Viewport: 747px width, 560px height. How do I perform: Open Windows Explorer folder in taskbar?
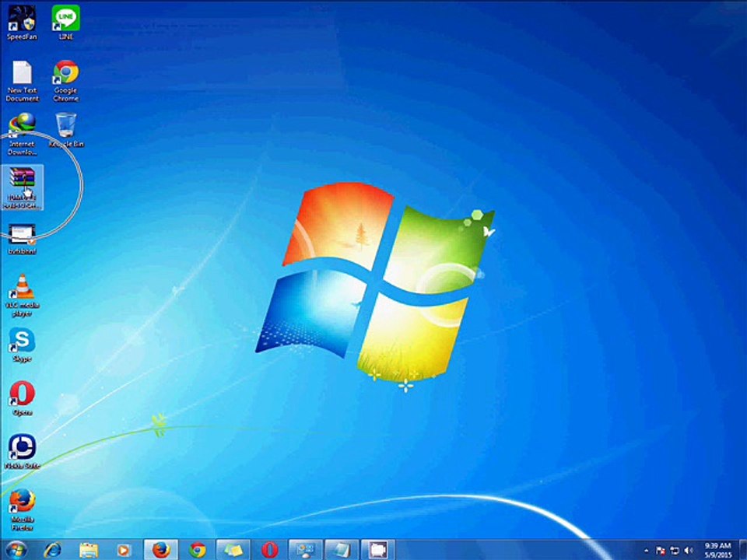(x=89, y=550)
